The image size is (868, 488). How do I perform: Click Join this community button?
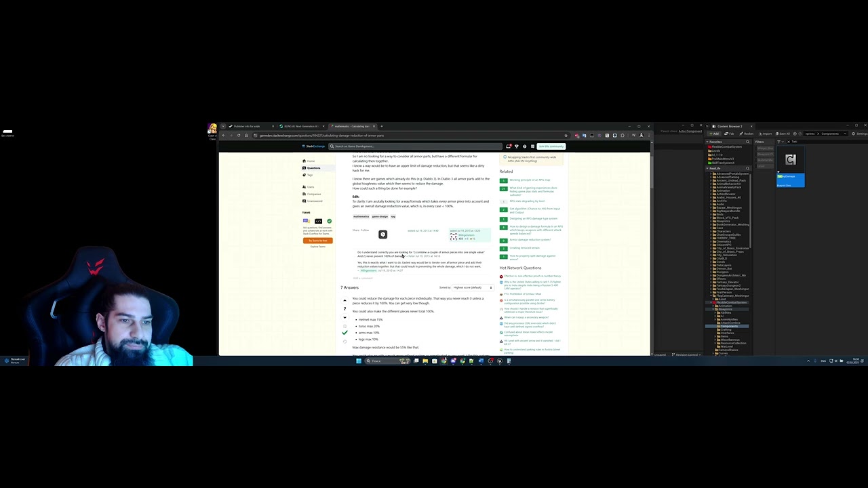[551, 146]
